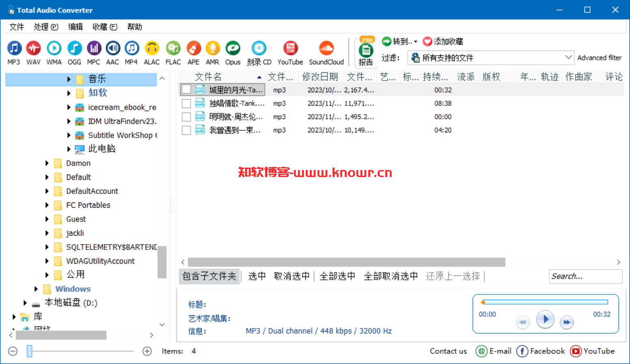Image resolution: width=630 pixels, height=364 pixels.
Task: Expand the 本地磁盘 (D:) drive
Action: pyautogui.click(x=25, y=303)
